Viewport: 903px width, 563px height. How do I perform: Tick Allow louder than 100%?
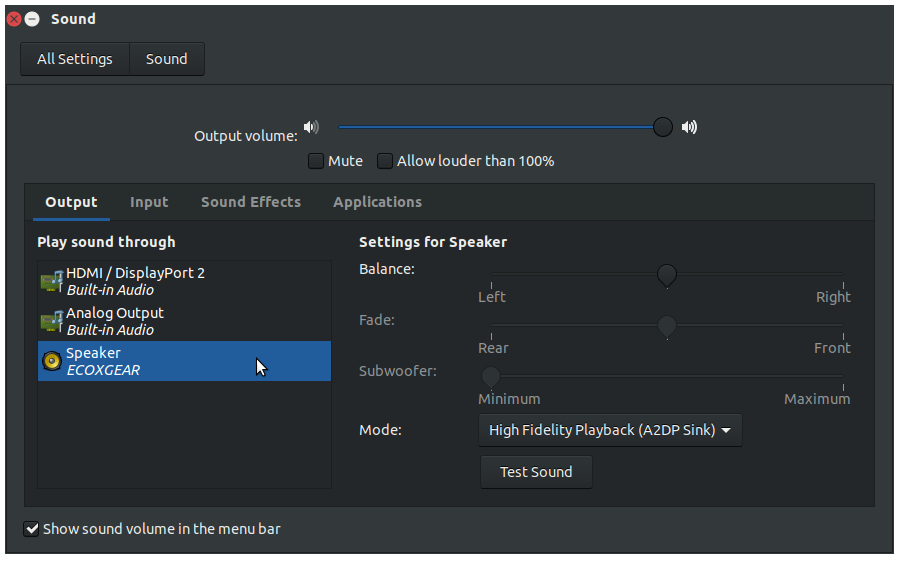385,161
